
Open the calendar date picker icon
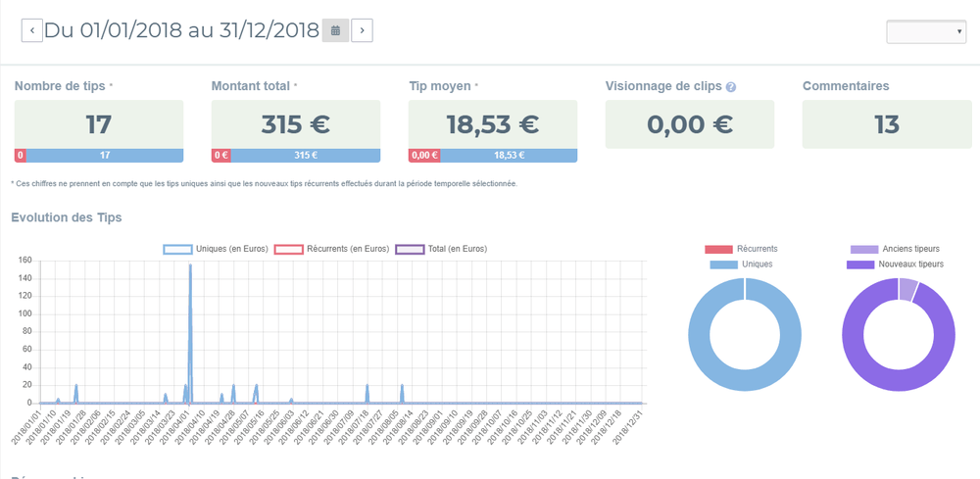tap(335, 30)
